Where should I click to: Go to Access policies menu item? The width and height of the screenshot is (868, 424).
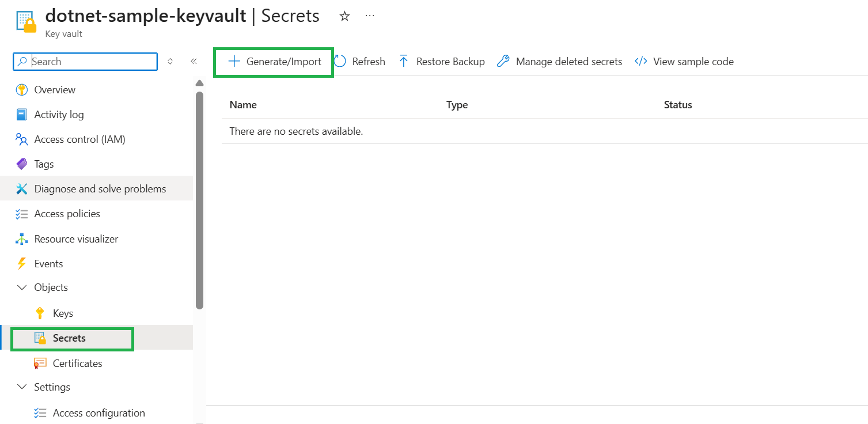(x=67, y=214)
